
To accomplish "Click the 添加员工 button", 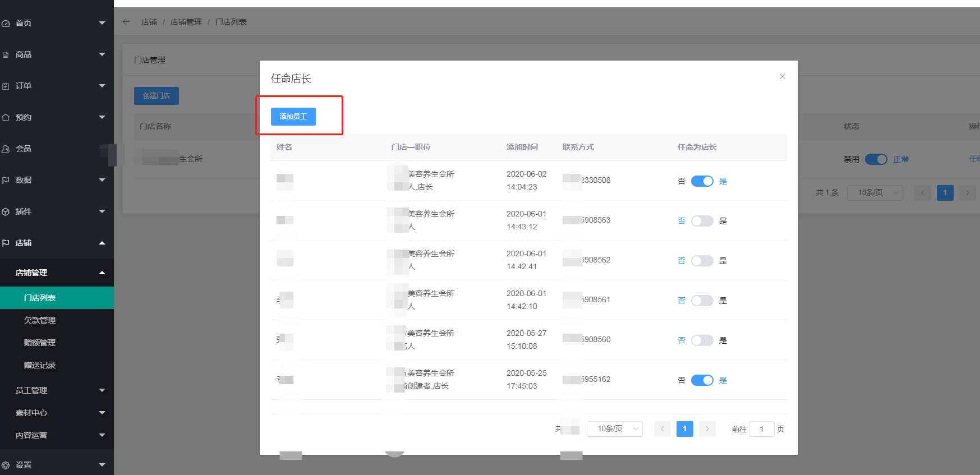I will 293,117.
